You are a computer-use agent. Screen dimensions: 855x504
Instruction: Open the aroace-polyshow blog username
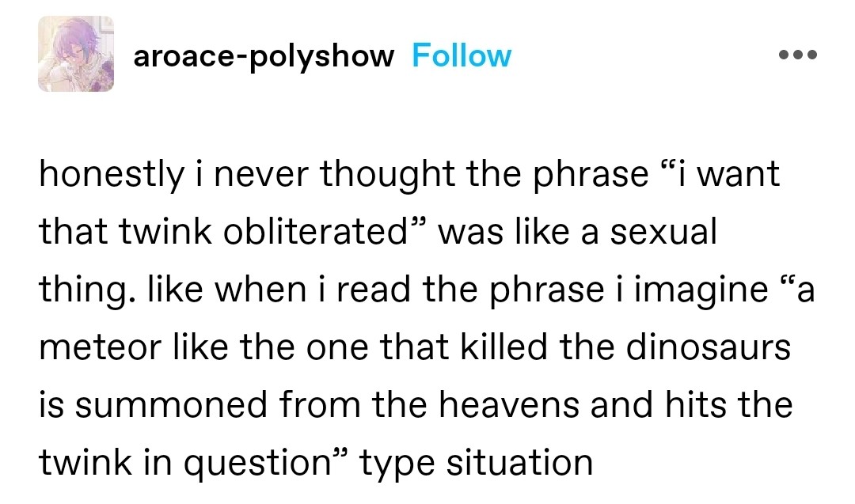[x=264, y=56]
